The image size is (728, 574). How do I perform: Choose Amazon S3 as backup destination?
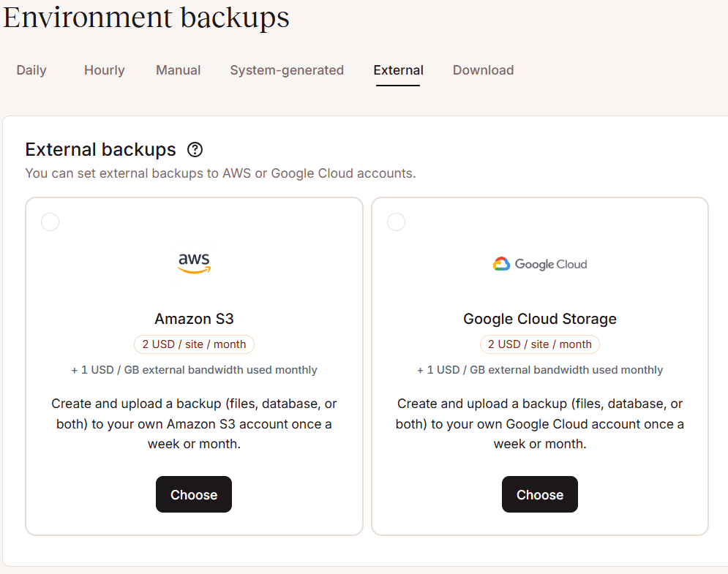pyautogui.click(x=194, y=494)
